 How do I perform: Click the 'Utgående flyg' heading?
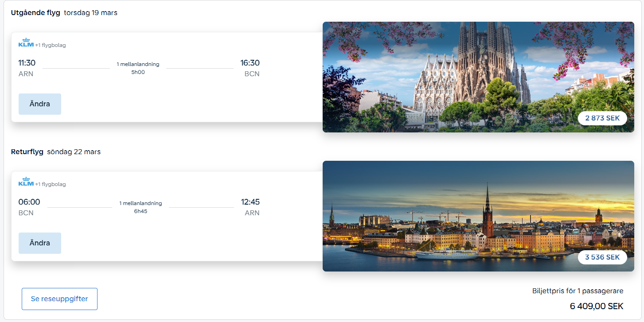pyautogui.click(x=35, y=13)
